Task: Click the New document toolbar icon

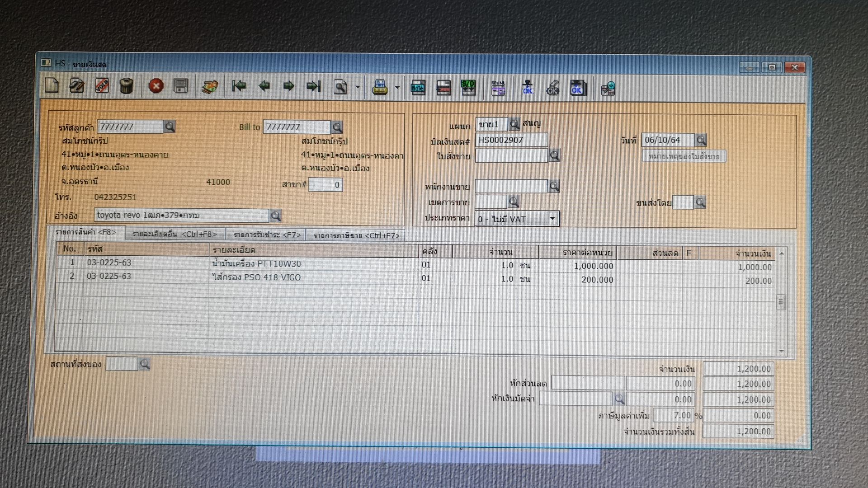Action: point(52,85)
